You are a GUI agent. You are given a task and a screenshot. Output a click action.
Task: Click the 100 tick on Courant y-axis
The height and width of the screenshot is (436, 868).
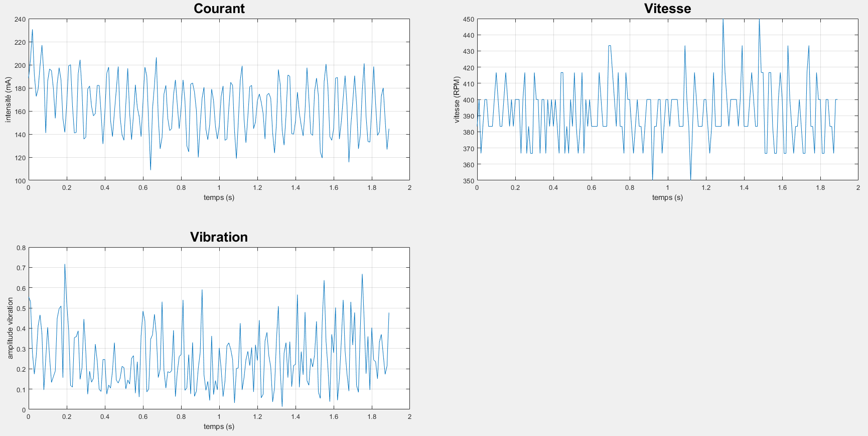point(20,181)
